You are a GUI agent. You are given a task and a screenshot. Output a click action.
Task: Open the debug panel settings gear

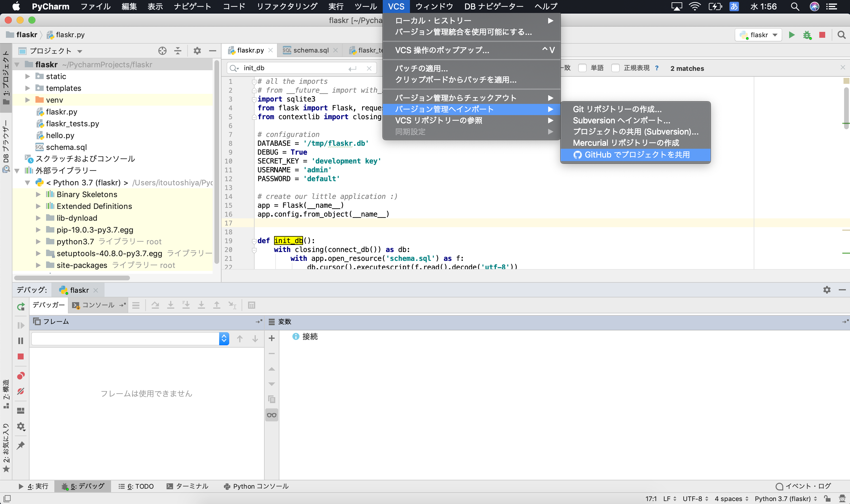(827, 290)
